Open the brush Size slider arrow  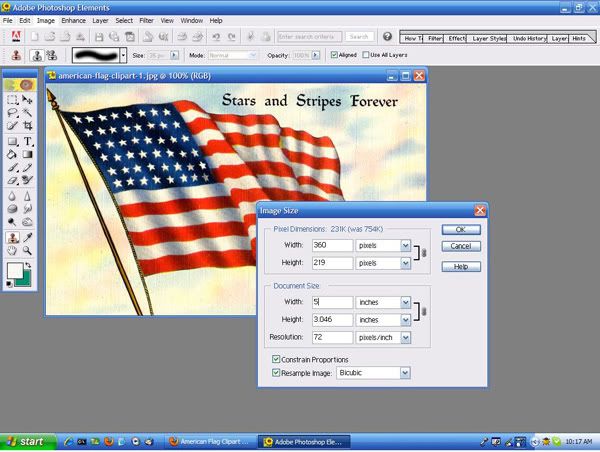click(174, 55)
